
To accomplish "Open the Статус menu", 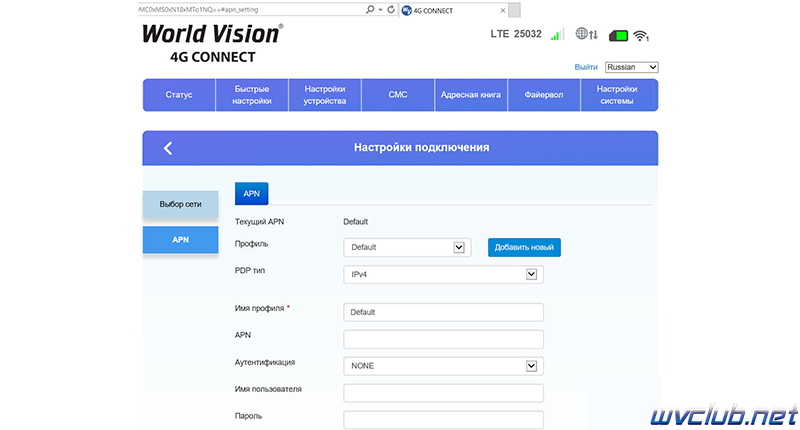I will coord(179,95).
